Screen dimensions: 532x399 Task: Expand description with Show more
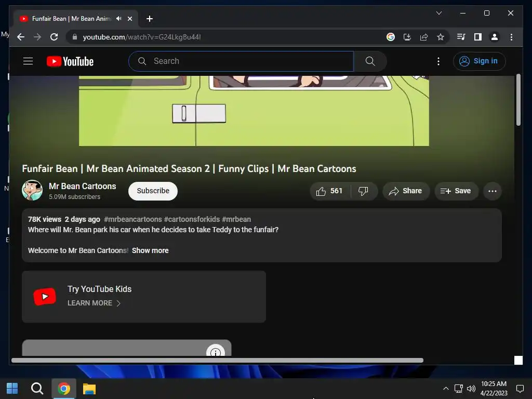(x=150, y=250)
